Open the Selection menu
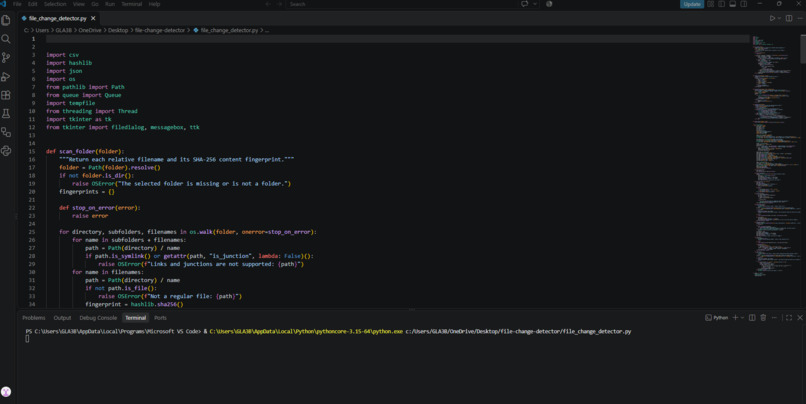The image size is (806, 404). click(55, 4)
